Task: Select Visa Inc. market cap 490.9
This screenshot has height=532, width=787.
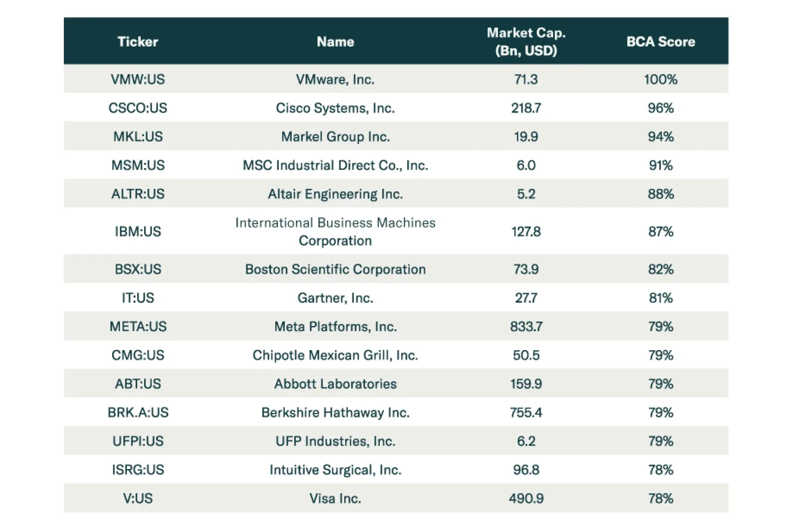Action: pos(526,499)
